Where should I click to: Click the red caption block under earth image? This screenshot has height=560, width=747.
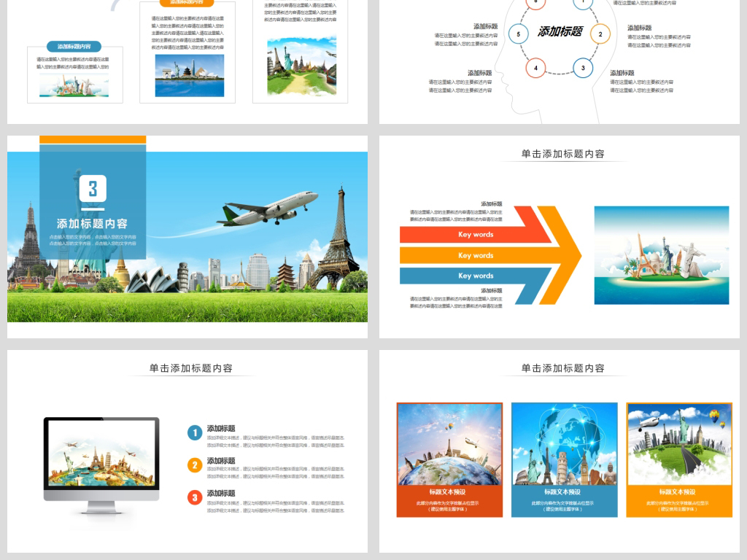449,500
